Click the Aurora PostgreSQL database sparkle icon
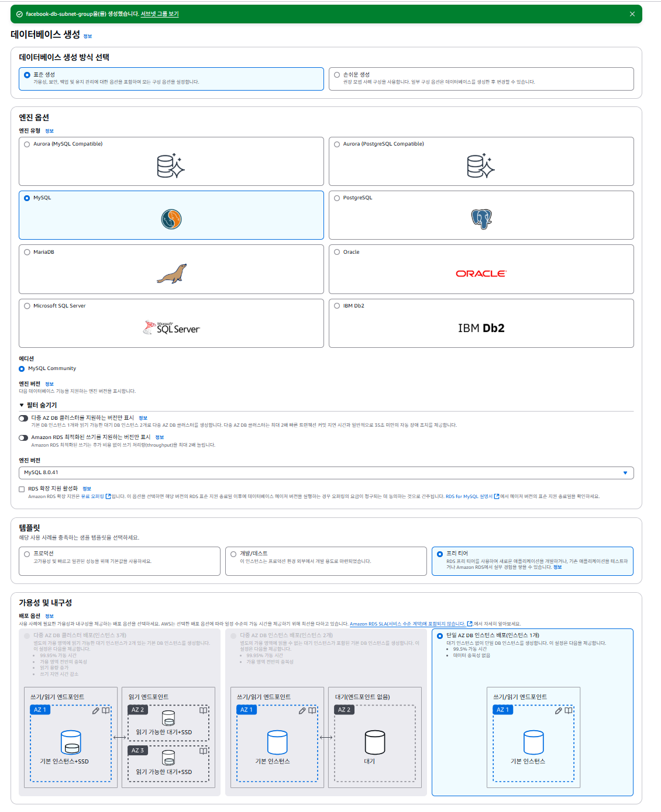Image resolution: width=661 pixels, height=812 pixels. (x=481, y=166)
